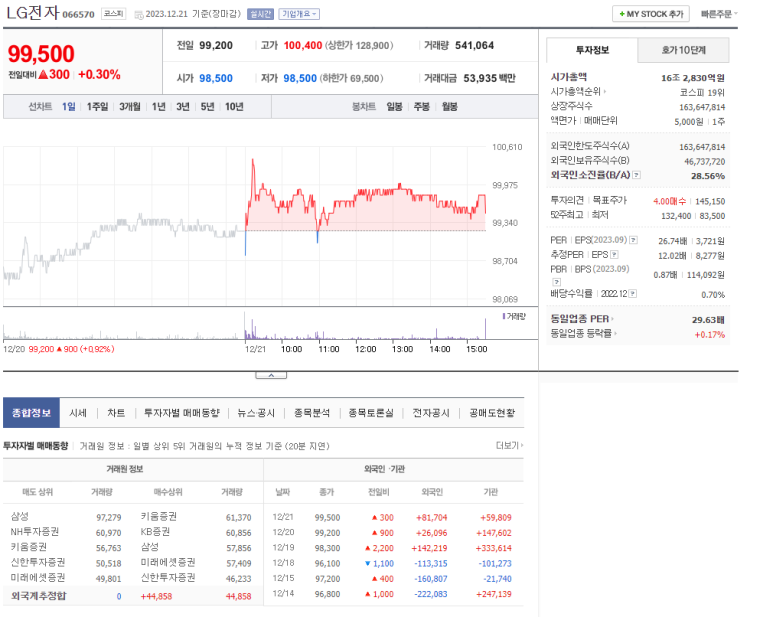
Task: Click 외국인 value -222,083 on 12/14
Action: click(x=430, y=594)
